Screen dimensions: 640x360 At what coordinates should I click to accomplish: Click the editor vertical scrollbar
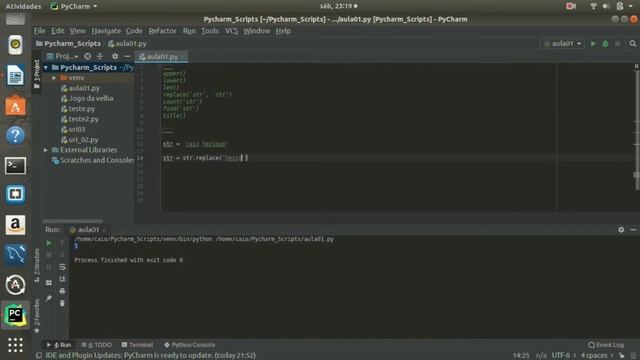(x=636, y=131)
